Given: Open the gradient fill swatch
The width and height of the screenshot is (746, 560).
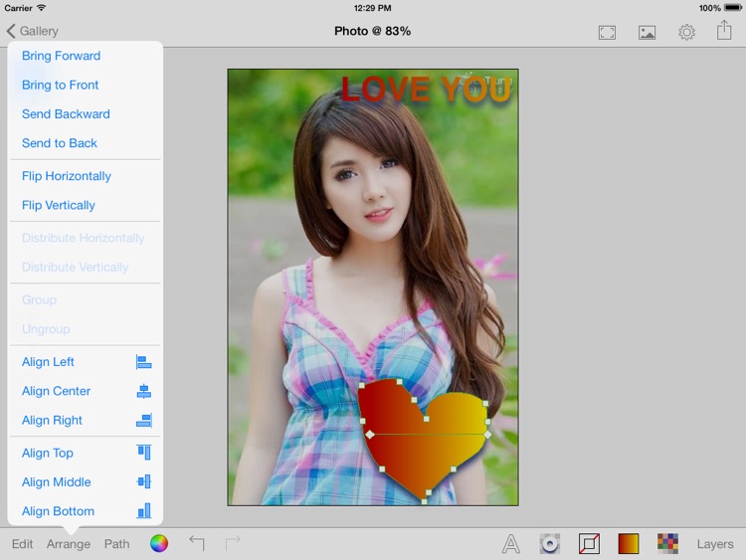Looking at the screenshot, I should pyautogui.click(x=629, y=544).
